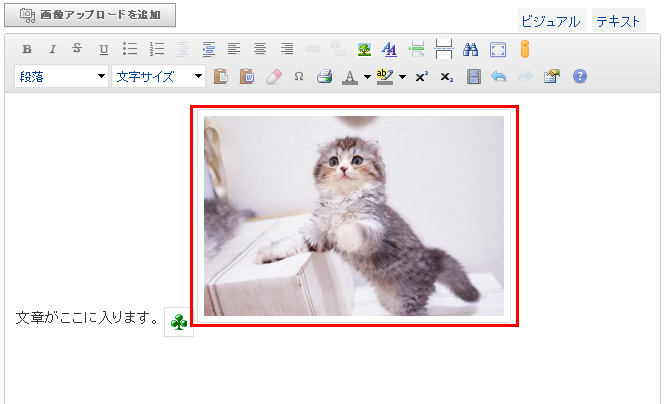This screenshot has height=404, width=664.
Task: Align text to the left
Action: click(x=234, y=49)
